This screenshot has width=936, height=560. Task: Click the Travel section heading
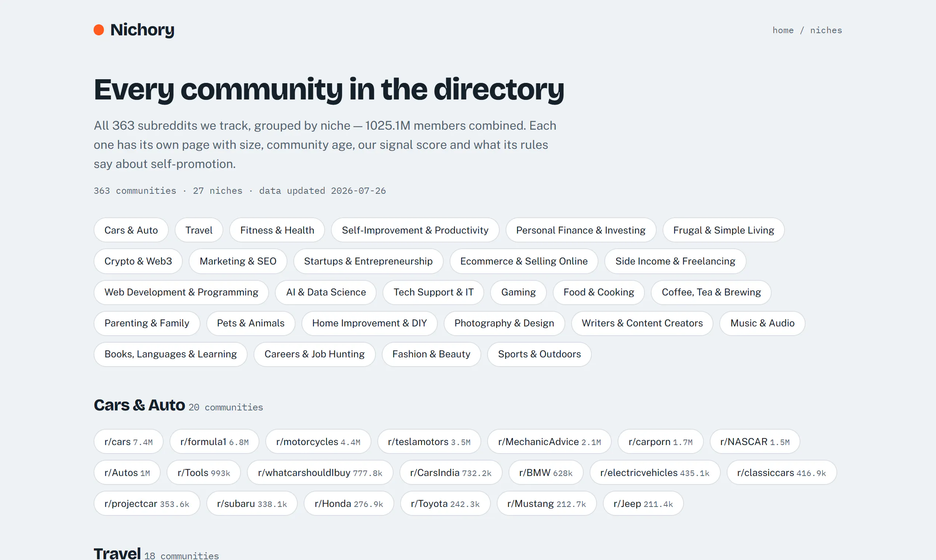click(117, 553)
